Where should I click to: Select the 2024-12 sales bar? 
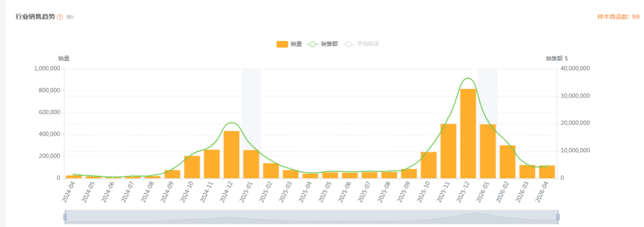(x=231, y=155)
